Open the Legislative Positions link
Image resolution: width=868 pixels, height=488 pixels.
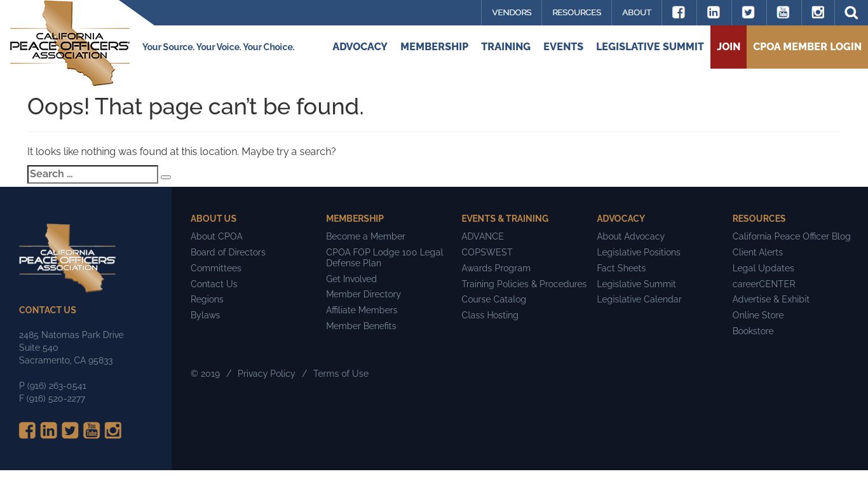coord(639,252)
